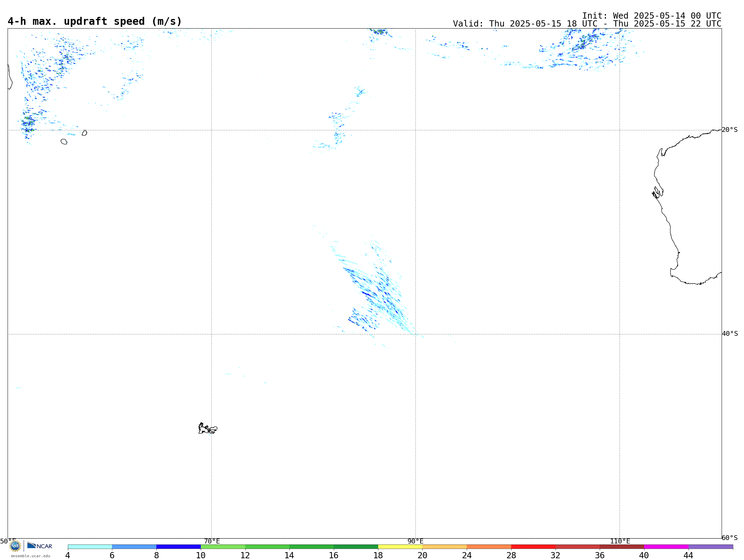Click the colorbar tick label '18'

(378, 555)
